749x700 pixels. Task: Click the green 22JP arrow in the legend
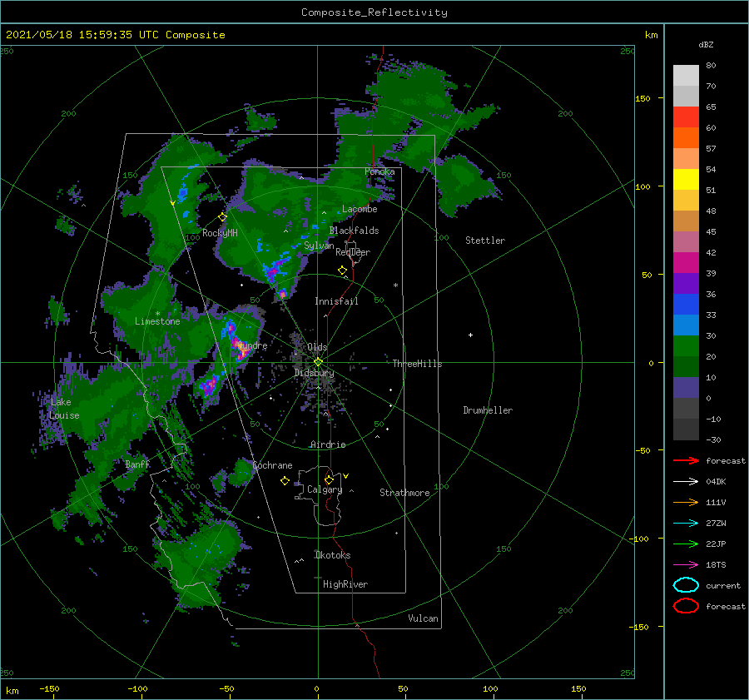pos(686,544)
